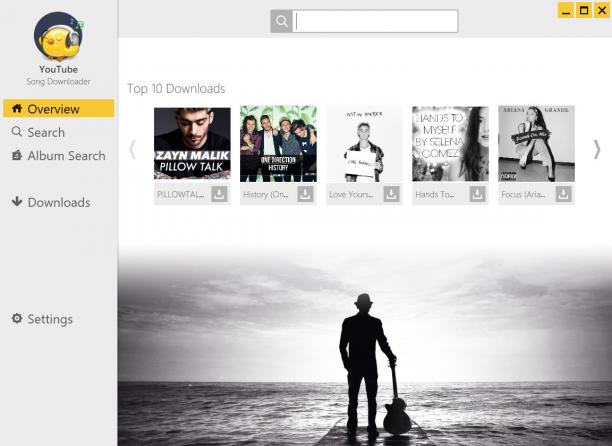612x446 pixels.
Task: Select the One Direction History album art
Action: pos(278,144)
